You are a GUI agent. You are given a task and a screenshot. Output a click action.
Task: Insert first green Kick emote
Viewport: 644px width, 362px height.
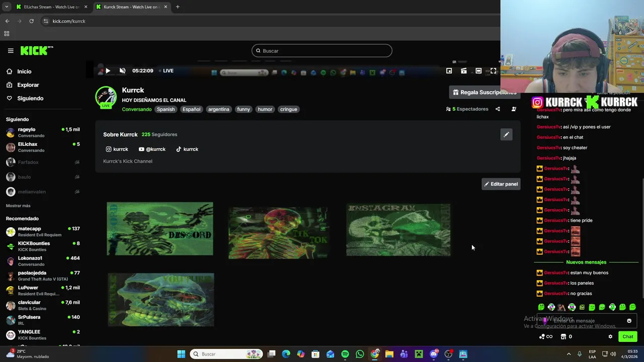click(541, 307)
